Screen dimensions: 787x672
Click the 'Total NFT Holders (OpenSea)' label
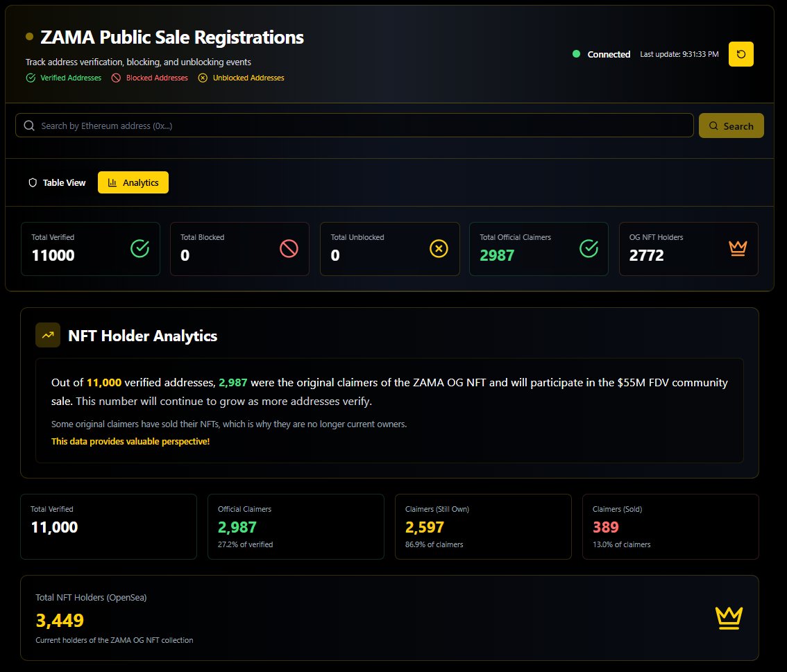[91, 597]
